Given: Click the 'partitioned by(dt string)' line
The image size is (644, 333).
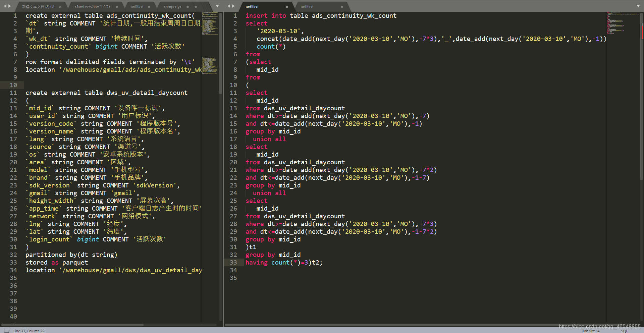Looking at the screenshot, I should pos(71,255).
